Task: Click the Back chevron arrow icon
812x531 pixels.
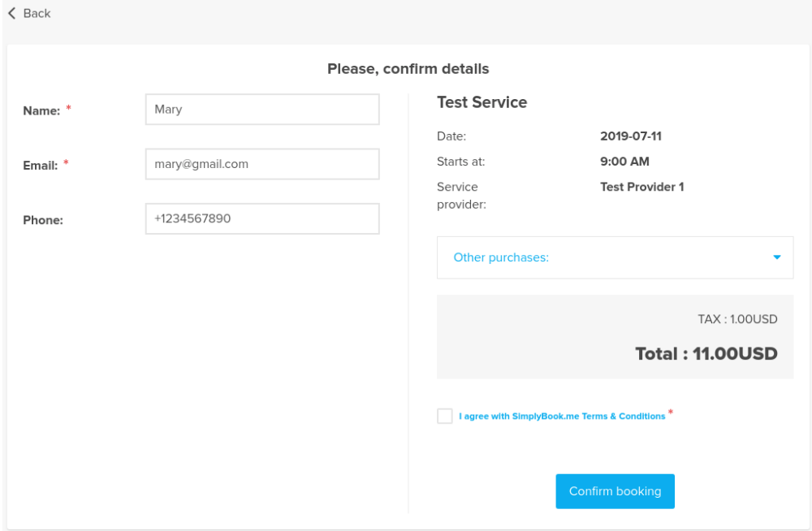Action: (11, 14)
